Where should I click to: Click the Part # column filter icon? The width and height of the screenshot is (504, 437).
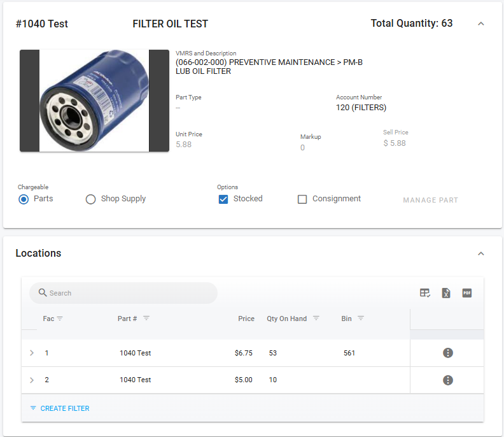pyautogui.click(x=146, y=319)
